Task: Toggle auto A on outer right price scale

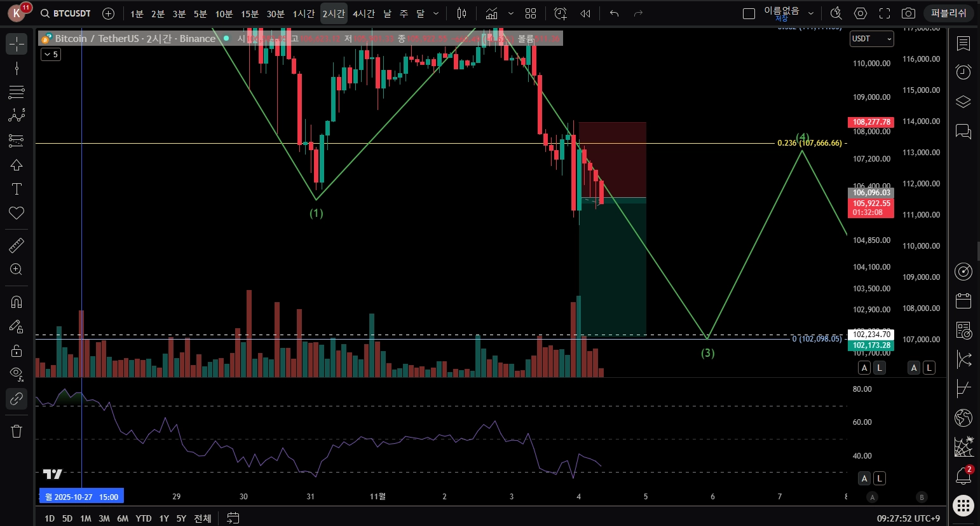Action: pyautogui.click(x=914, y=368)
